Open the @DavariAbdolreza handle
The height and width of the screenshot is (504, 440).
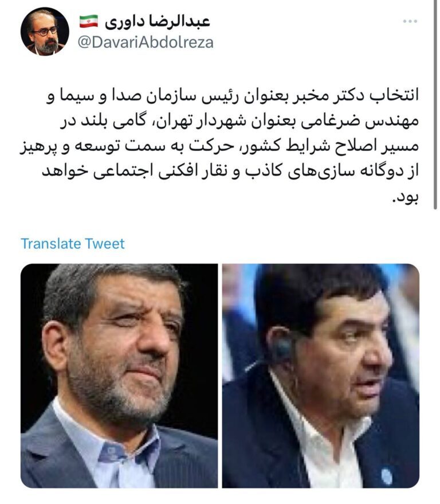pos(146,43)
